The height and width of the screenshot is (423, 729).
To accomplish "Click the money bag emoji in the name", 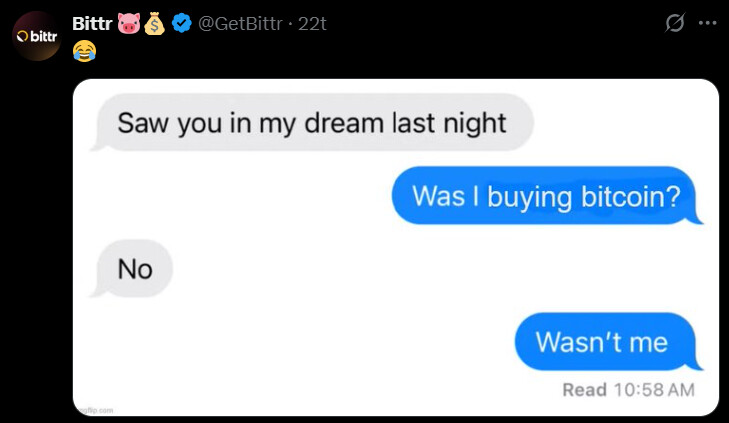I will 154,23.
